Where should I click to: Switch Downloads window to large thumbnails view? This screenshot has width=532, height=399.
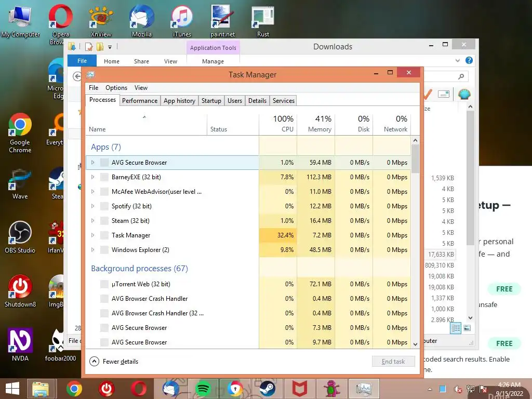coord(467,328)
